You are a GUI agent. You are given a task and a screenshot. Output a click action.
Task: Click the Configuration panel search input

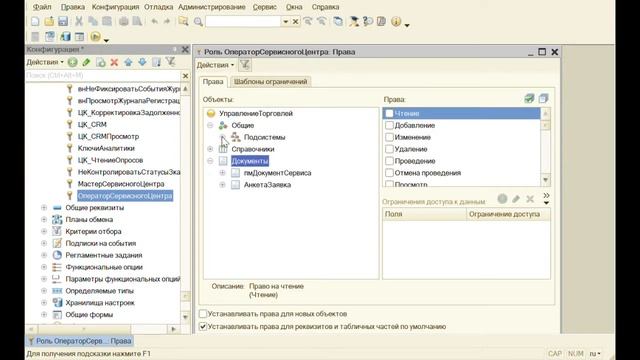tap(103, 76)
